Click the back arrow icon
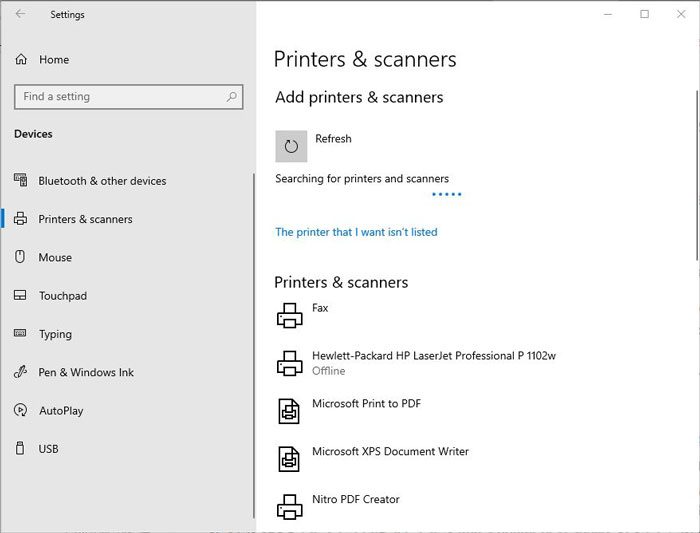Image resolution: width=700 pixels, height=533 pixels. click(x=21, y=14)
